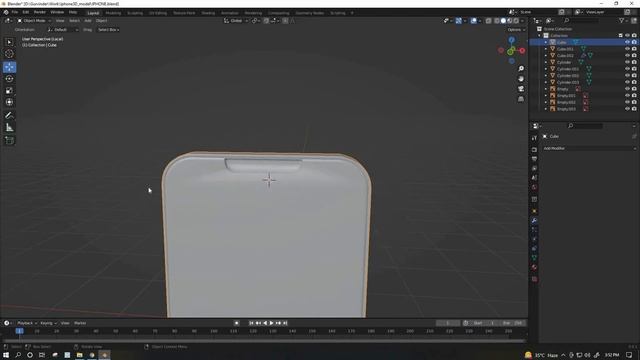Expand the Cylinder.002 outliner row
The image size is (640, 360).
[x=546, y=76]
